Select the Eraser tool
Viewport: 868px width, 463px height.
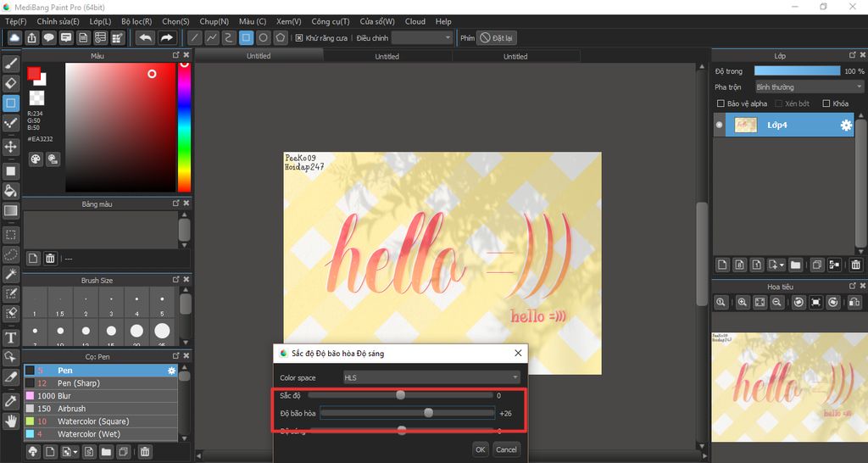coord(10,84)
